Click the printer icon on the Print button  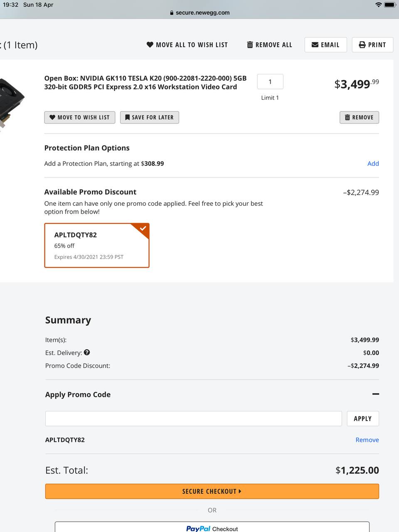(x=362, y=44)
